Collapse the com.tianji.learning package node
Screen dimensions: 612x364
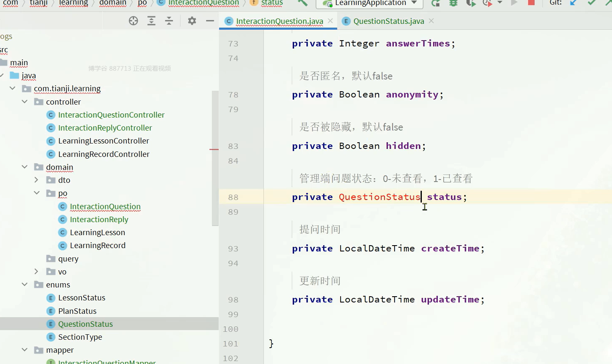[13, 88]
